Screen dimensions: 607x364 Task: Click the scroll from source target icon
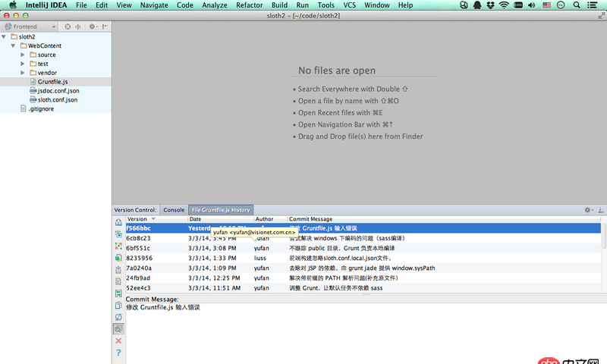[68, 27]
